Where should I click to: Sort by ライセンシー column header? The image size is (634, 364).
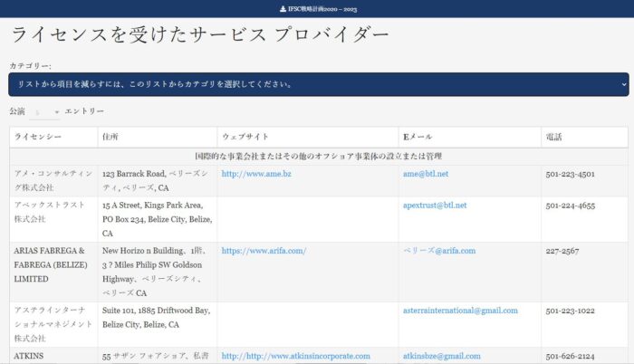click(x=53, y=137)
